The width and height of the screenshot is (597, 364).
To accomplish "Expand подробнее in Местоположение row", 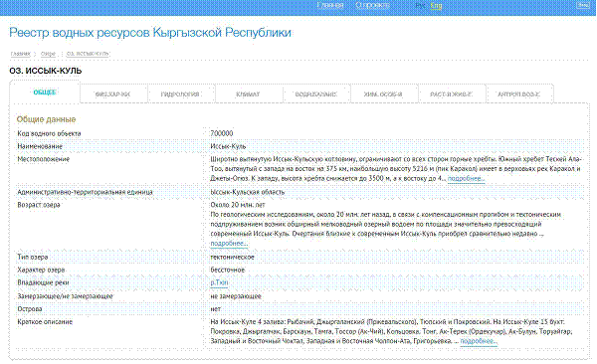I will 466,179.
